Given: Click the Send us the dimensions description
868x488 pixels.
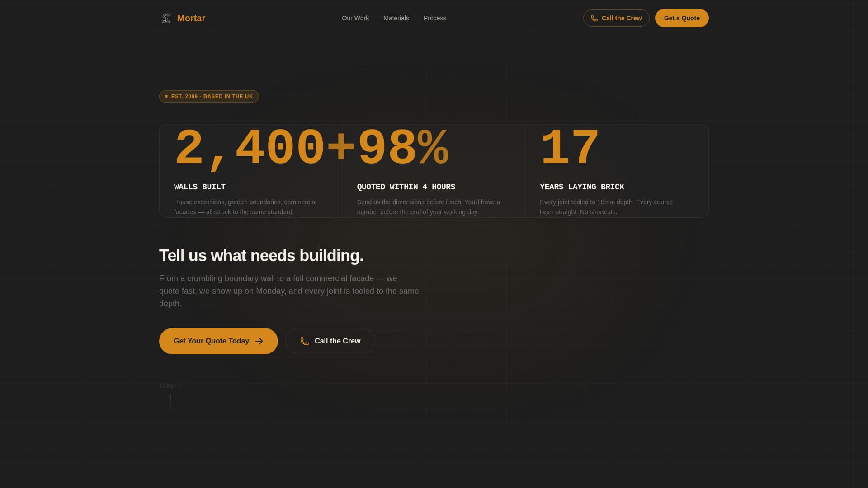Looking at the screenshot, I should point(429,207).
